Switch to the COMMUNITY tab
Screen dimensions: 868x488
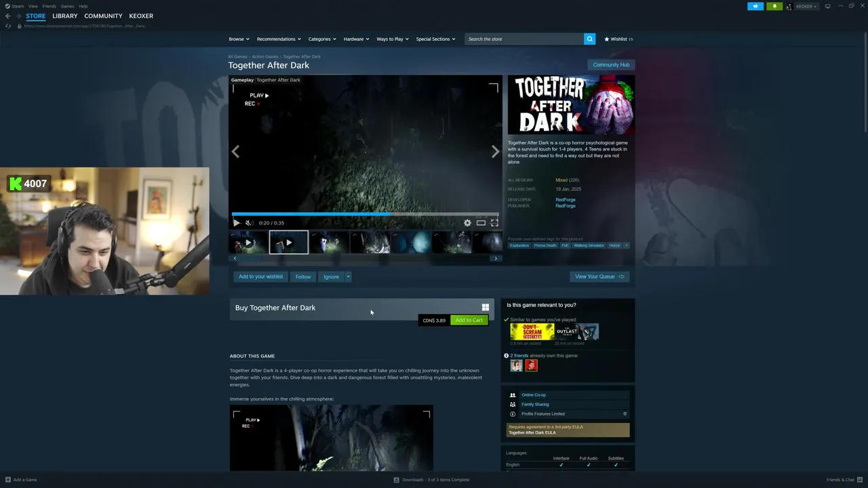coord(103,16)
